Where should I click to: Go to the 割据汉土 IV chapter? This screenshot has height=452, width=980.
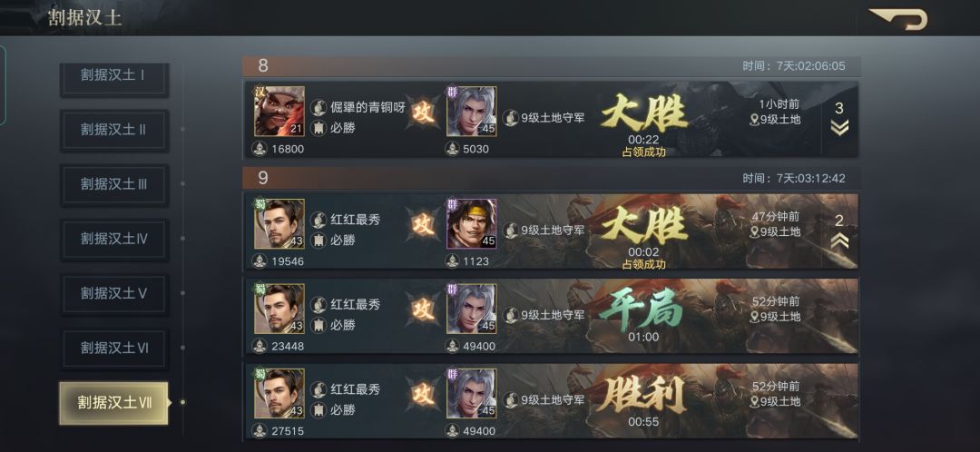click(113, 238)
